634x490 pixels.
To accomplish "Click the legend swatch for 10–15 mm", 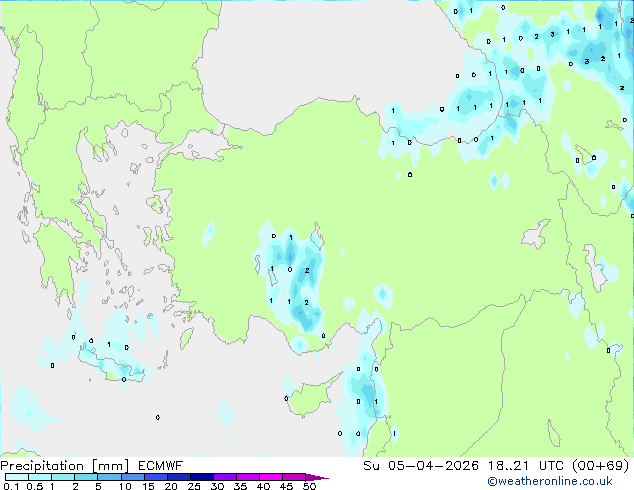I will 133,477.
